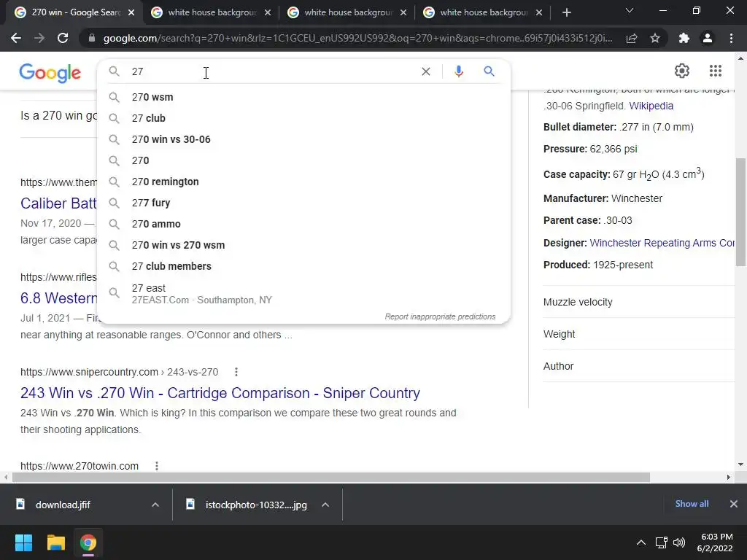Open the Chrome profile avatar

point(708,38)
